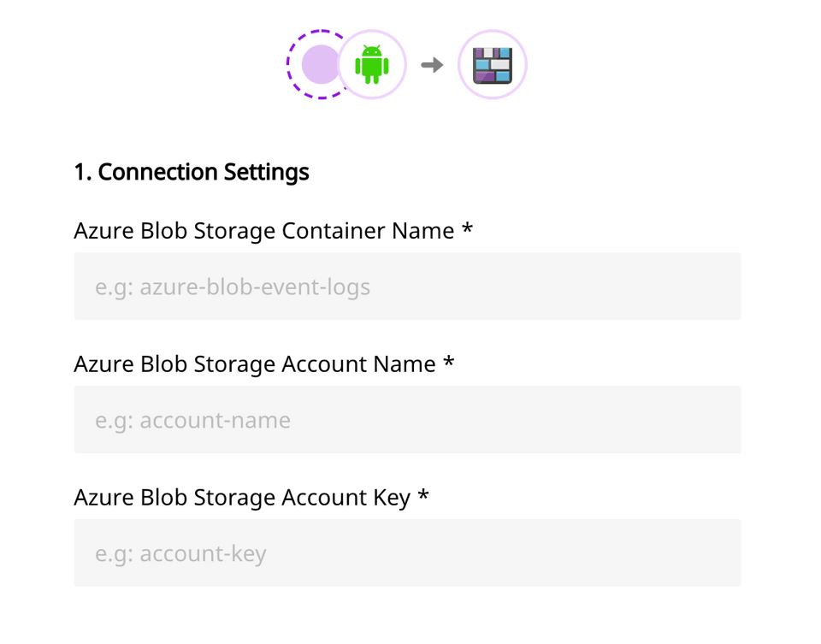This screenshot has width=821, height=644.
Task: Click the required asterisk after Container Name
Action: coord(467,229)
